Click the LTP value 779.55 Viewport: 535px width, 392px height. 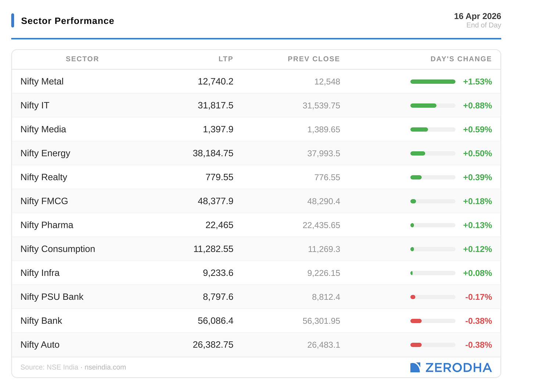click(x=219, y=177)
